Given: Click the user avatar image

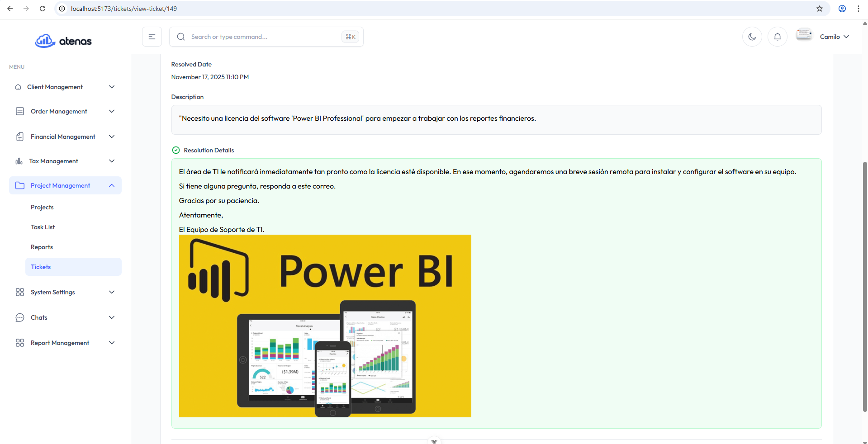Looking at the screenshot, I should point(804,35).
